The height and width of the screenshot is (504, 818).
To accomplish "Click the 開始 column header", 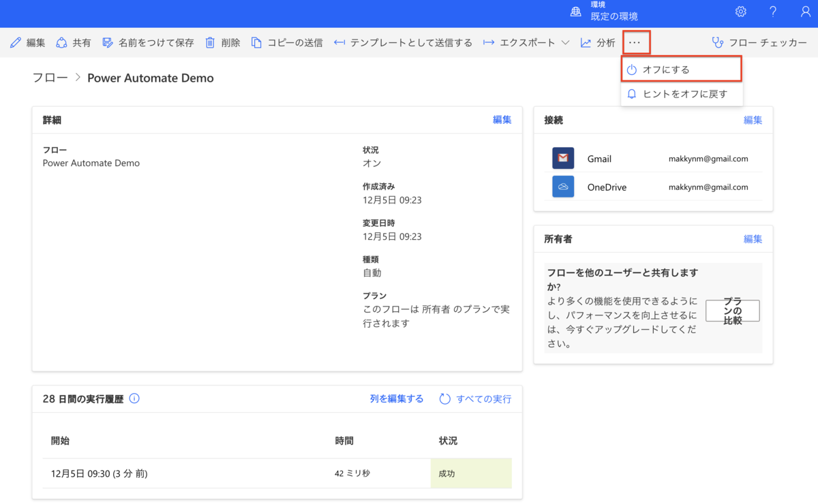I will (x=60, y=441).
